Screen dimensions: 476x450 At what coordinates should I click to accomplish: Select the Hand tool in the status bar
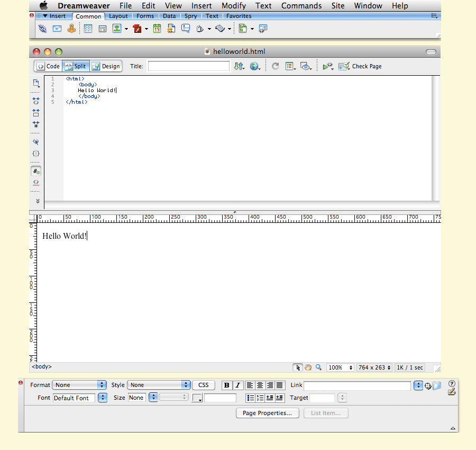click(308, 367)
